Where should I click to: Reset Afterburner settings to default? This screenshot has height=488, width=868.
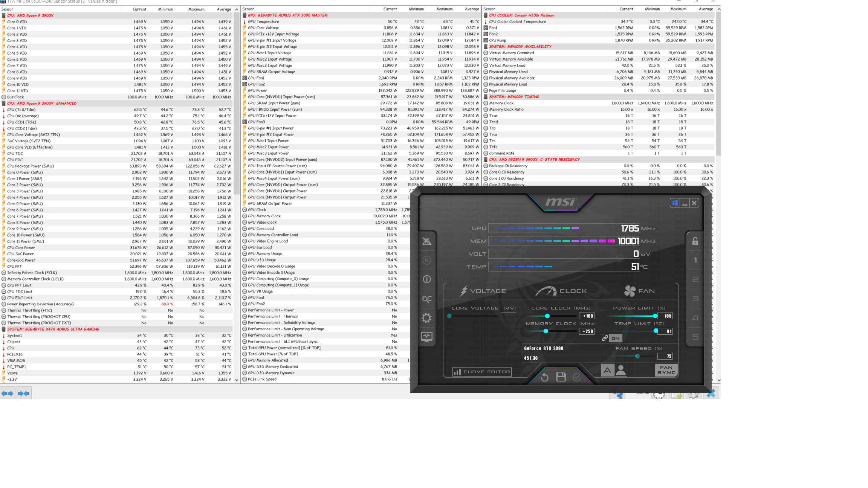tap(545, 377)
